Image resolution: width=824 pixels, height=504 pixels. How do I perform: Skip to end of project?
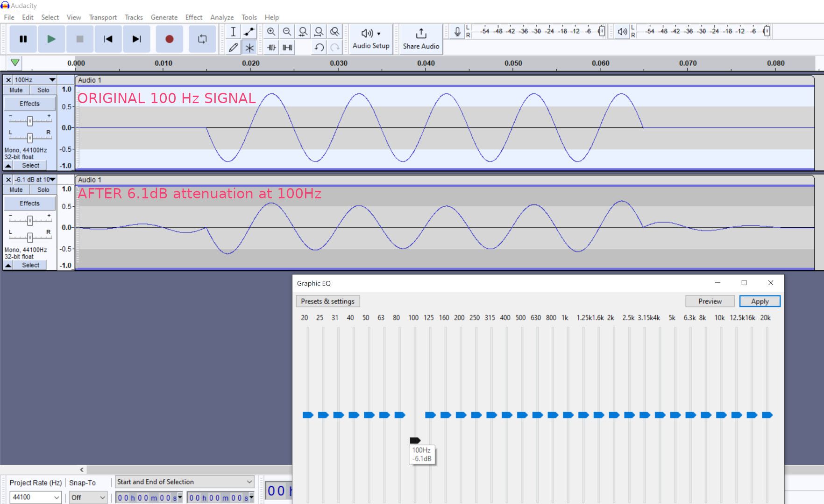point(136,39)
